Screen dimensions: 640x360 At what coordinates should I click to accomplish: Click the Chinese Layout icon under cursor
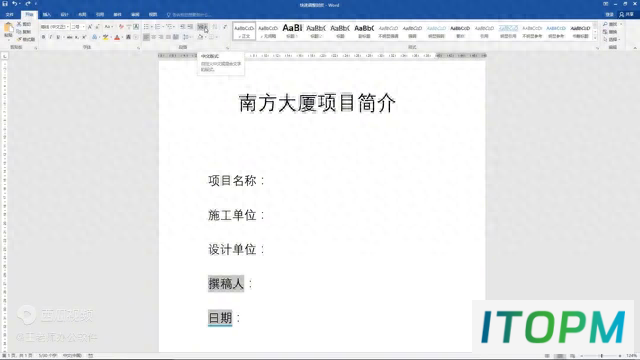click(x=202, y=27)
